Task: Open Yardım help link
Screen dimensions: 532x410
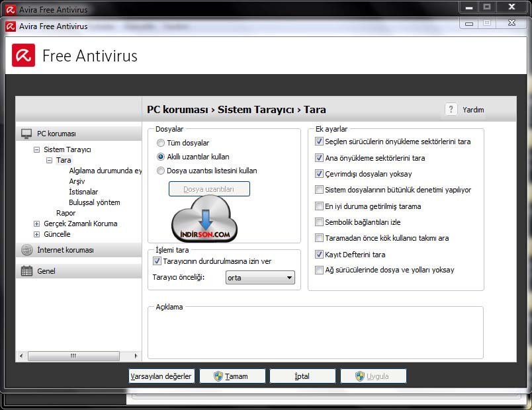Action: coord(473,110)
